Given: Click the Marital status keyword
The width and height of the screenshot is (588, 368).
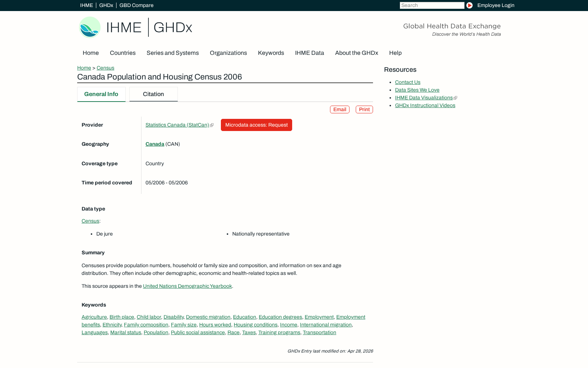Looking at the screenshot, I should tap(126, 332).
